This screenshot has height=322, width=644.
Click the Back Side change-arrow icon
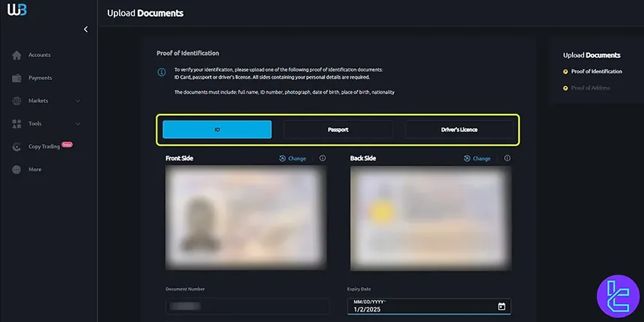(467, 159)
